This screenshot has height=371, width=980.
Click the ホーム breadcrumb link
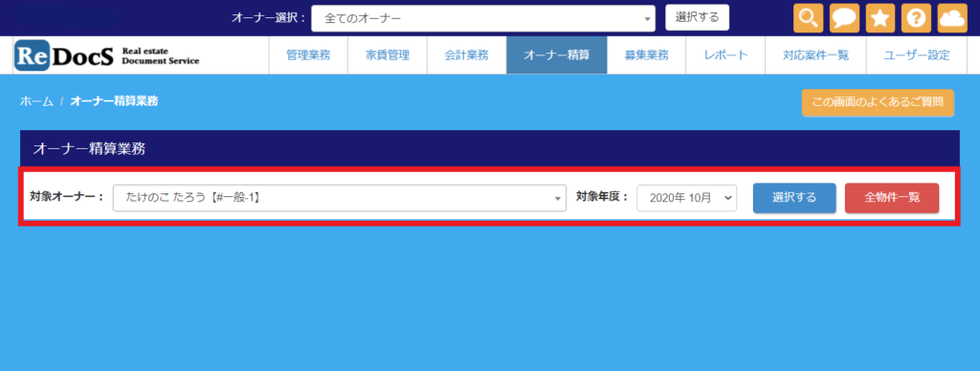[x=36, y=101]
